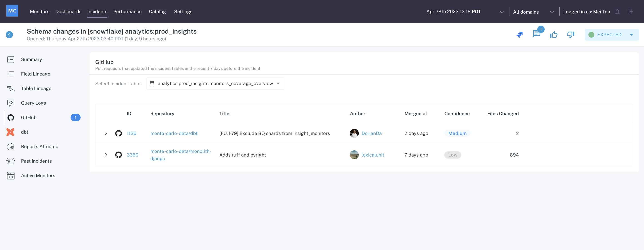Screen dimensions: 644x250
Task: Click the '7 days ago' merged time
Action: (x=416, y=155)
